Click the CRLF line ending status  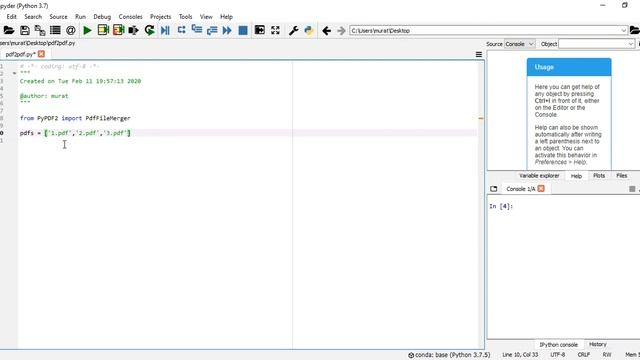(x=584, y=355)
